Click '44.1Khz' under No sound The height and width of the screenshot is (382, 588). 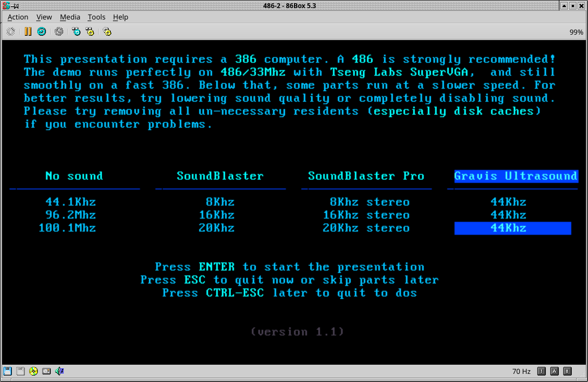(x=70, y=202)
